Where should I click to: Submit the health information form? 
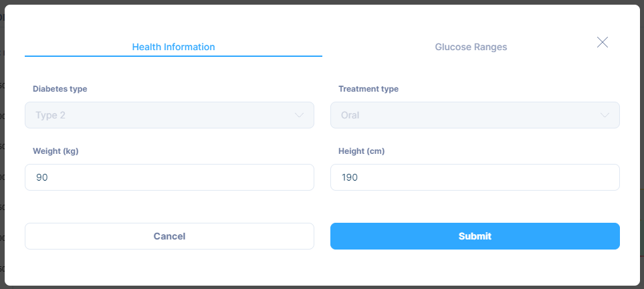point(475,236)
